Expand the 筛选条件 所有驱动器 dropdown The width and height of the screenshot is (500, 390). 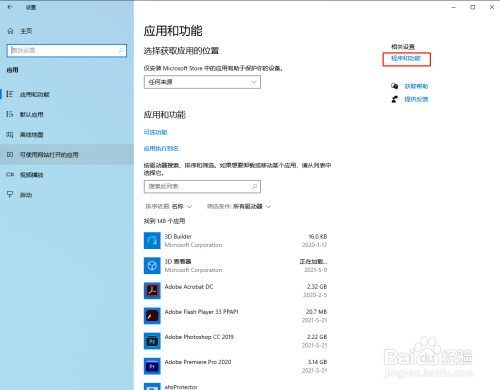(x=239, y=207)
